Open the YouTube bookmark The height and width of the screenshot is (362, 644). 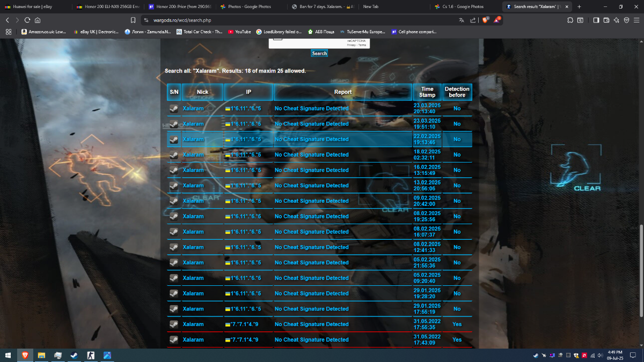click(239, 32)
